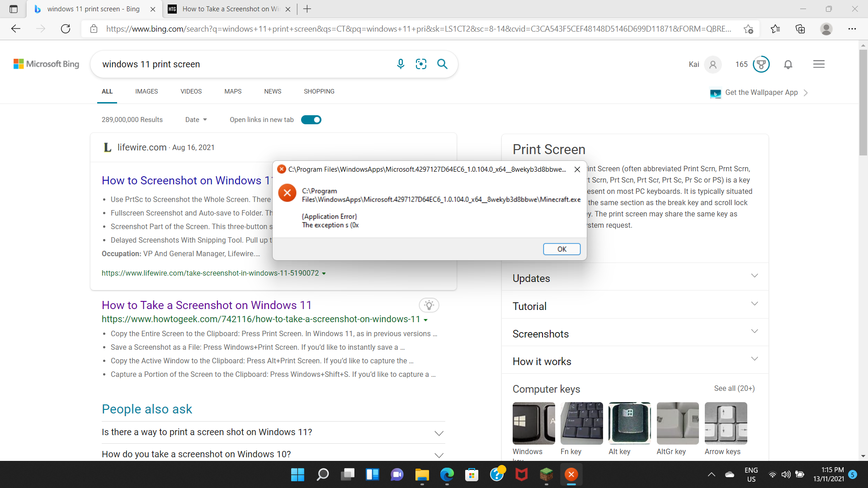Open Minecraft icon in taskbar
This screenshot has width=868, height=488.
pyautogui.click(x=546, y=474)
